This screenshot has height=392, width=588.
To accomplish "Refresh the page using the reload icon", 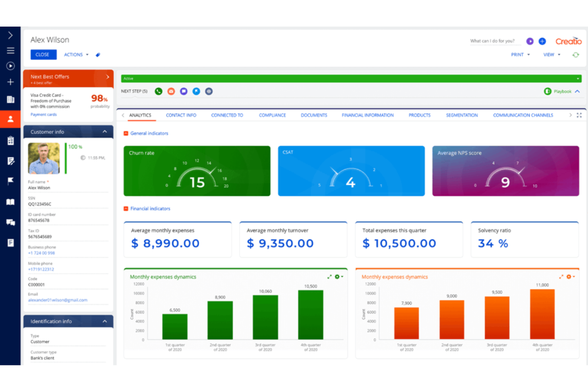I will 575,54.
